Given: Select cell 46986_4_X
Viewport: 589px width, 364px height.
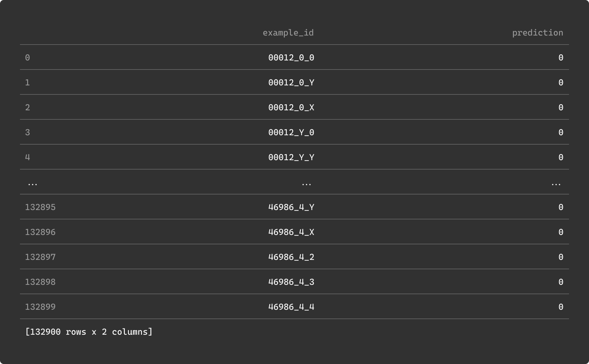Looking at the screenshot, I should [291, 232].
